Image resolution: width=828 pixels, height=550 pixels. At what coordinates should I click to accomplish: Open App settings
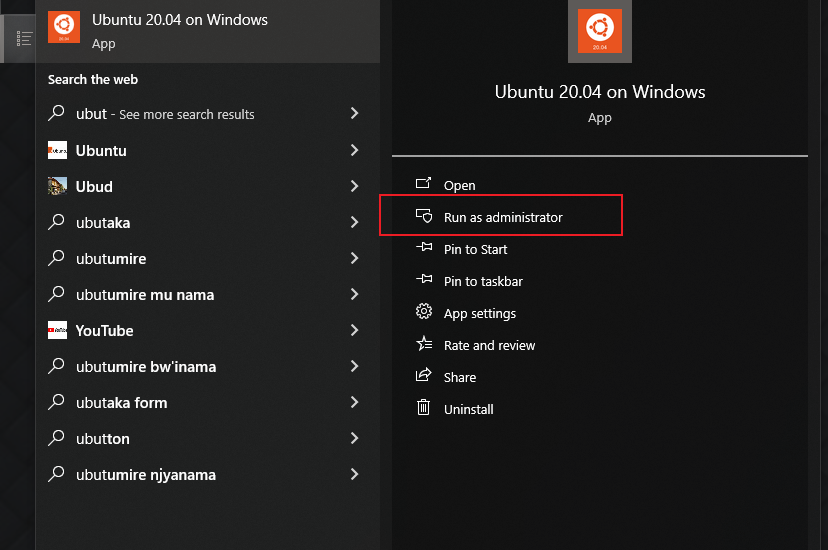(479, 314)
